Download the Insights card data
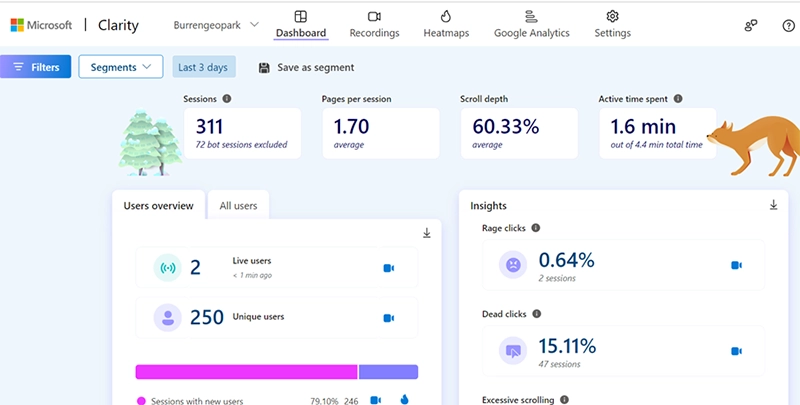 tap(773, 205)
